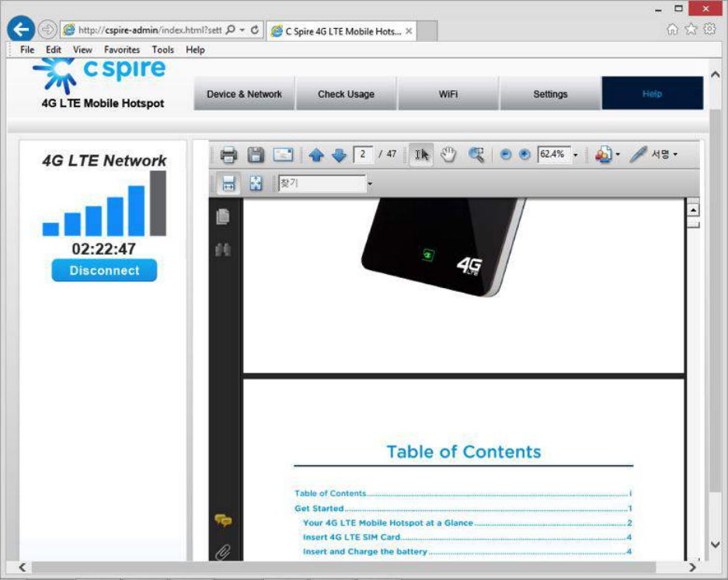Open the address bar history dropdown arrow
The image size is (728, 580).
242,30
